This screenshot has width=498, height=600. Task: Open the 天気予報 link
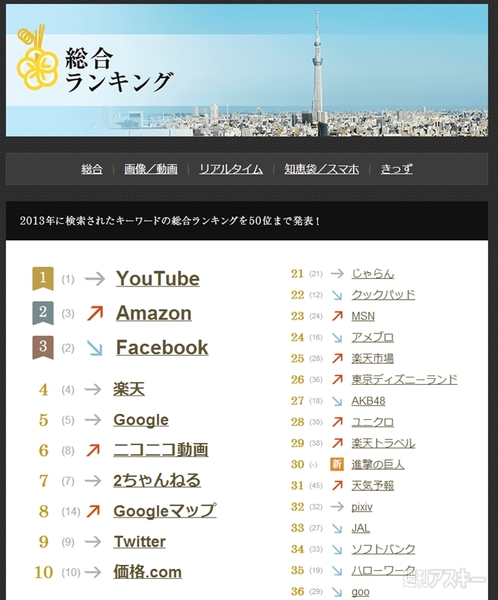(372, 485)
